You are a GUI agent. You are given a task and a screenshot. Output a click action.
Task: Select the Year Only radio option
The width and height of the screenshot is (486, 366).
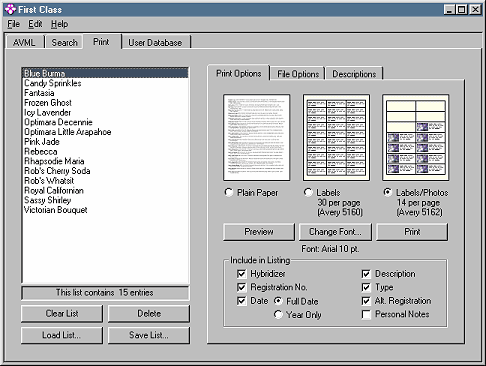click(278, 314)
